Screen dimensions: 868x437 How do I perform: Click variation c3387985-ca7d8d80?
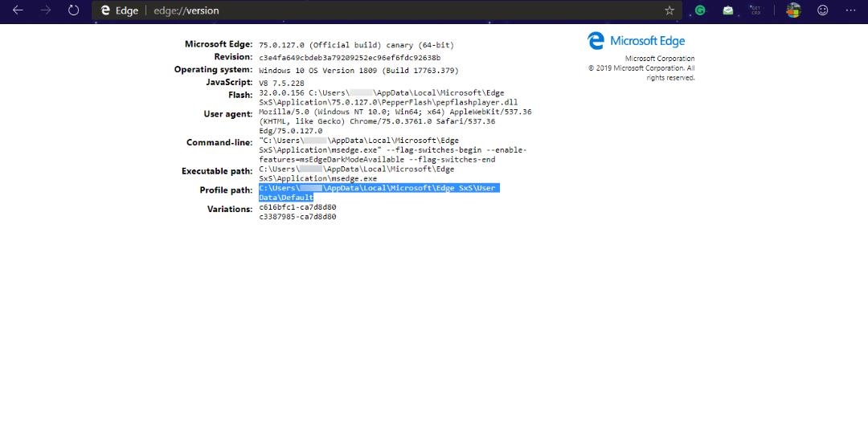(x=297, y=217)
